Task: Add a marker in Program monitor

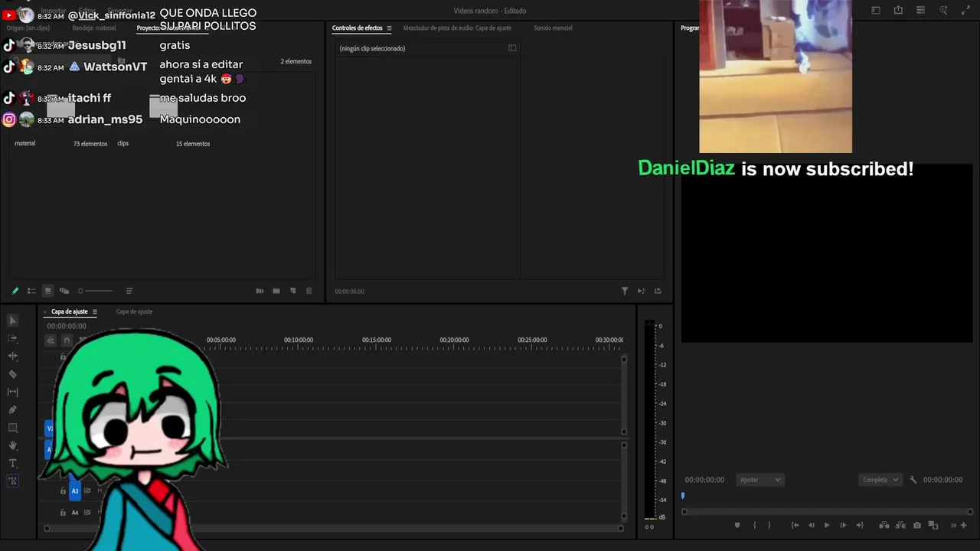Action: [x=737, y=525]
